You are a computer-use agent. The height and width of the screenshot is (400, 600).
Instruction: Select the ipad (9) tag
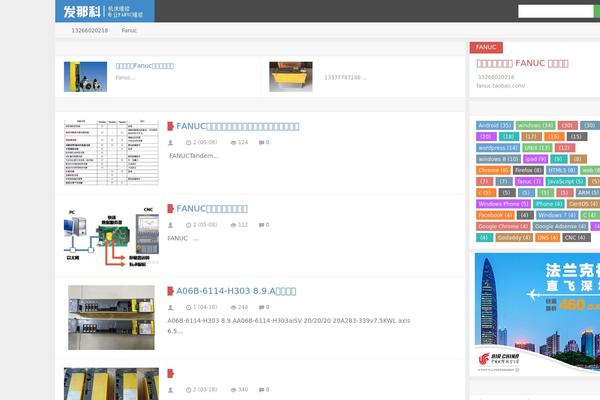[x=536, y=159]
